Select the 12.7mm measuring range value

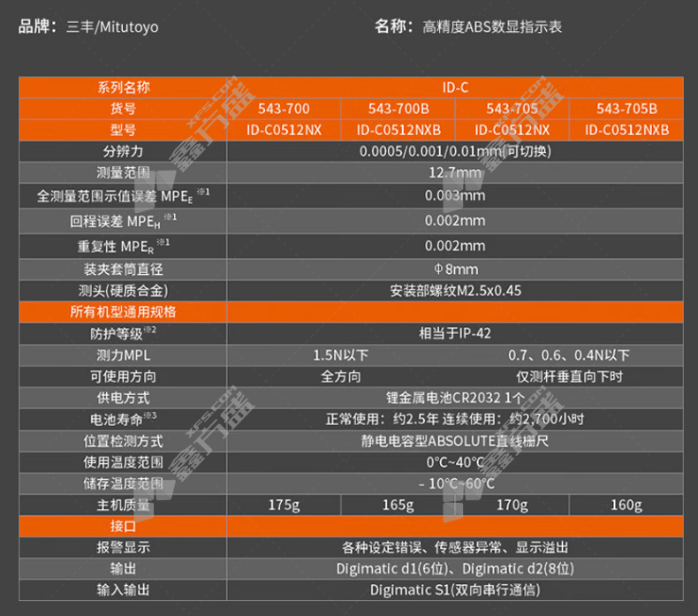tap(455, 172)
